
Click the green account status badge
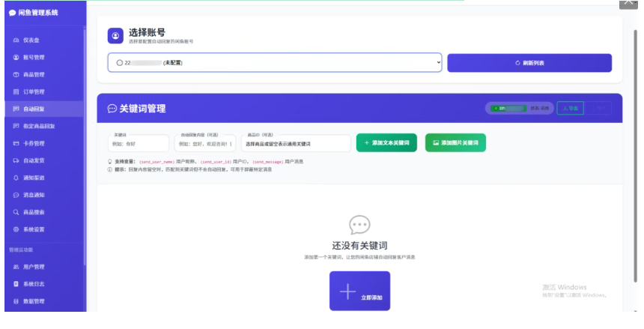pyautogui.click(x=508, y=109)
